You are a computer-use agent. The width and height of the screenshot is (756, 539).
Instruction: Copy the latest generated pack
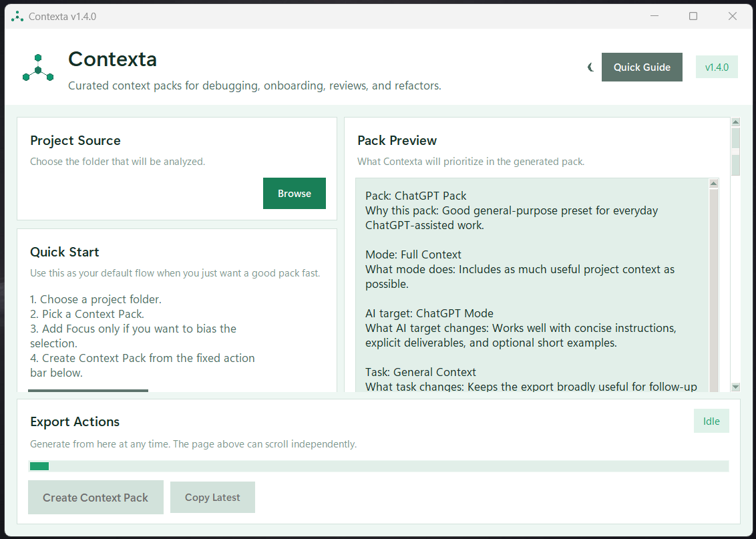(x=212, y=498)
